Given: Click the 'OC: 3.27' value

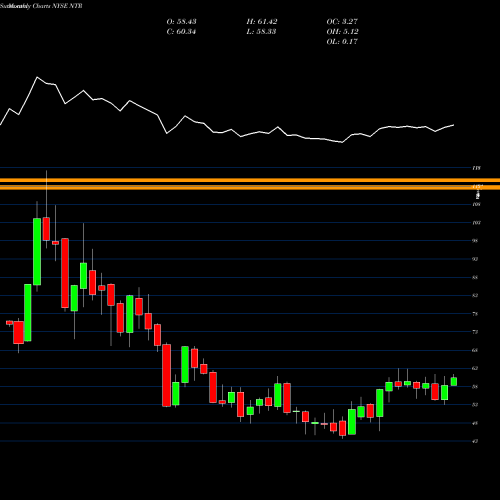Looking at the screenshot, I should (x=342, y=22).
